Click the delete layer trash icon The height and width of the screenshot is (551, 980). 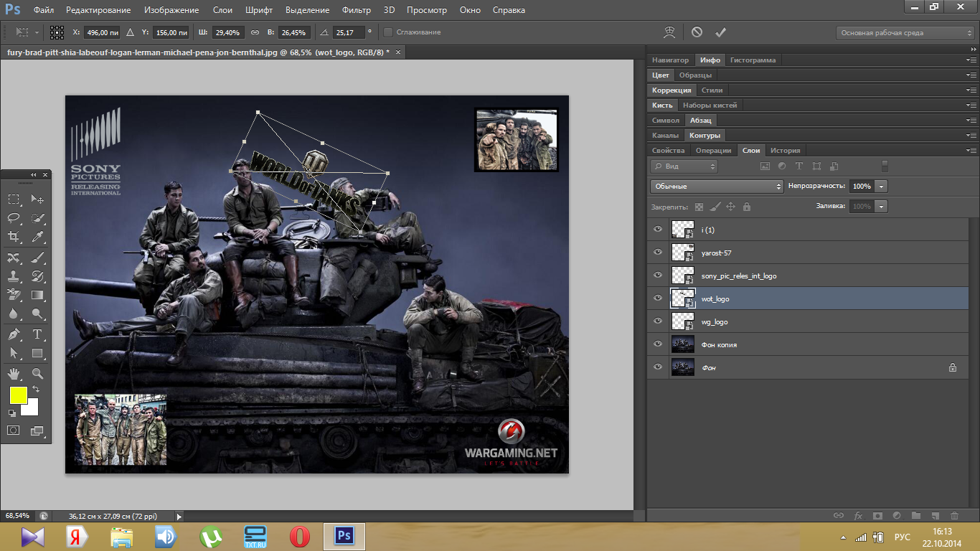pyautogui.click(x=954, y=515)
